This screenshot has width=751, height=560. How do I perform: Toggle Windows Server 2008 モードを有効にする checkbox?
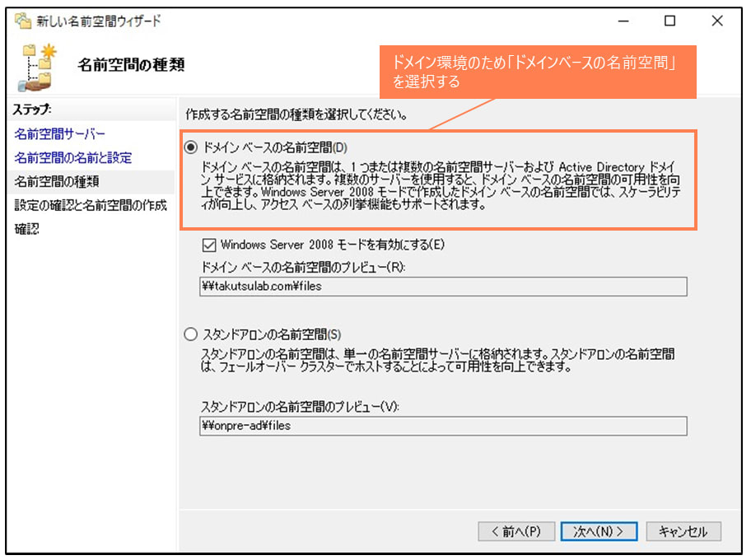tap(209, 245)
